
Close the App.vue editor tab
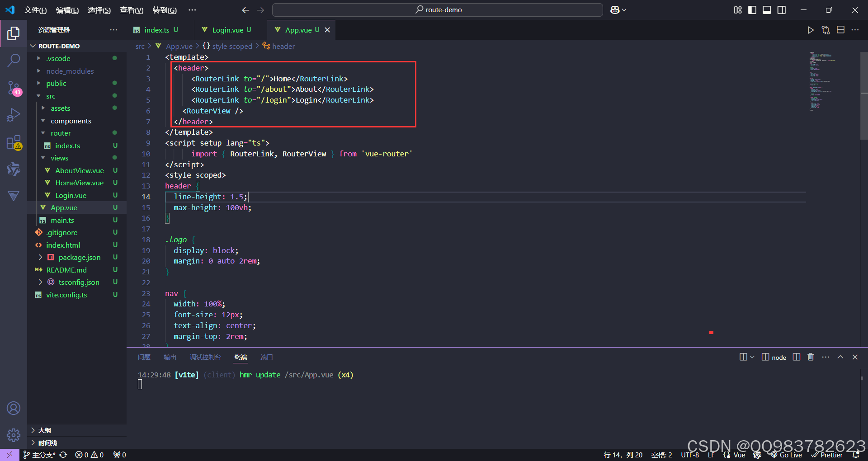[328, 30]
